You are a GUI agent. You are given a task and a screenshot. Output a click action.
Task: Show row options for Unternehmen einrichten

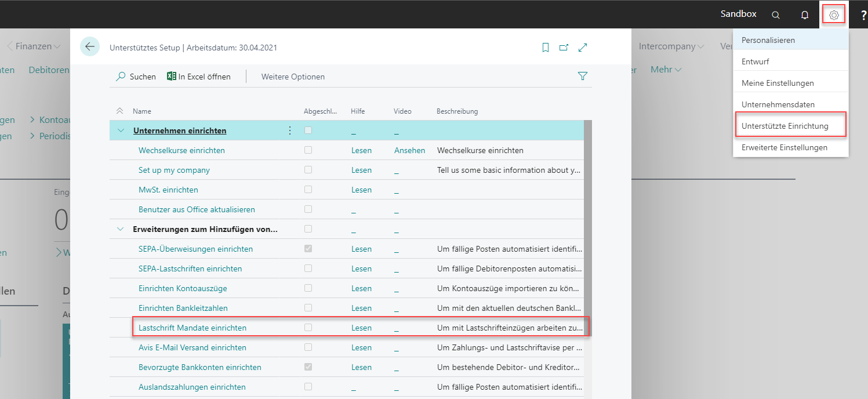point(290,130)
